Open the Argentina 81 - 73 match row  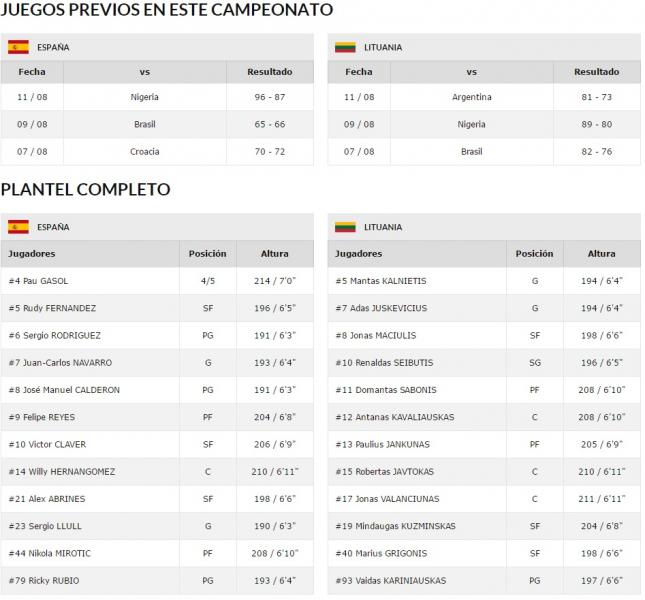click(484, 97)
